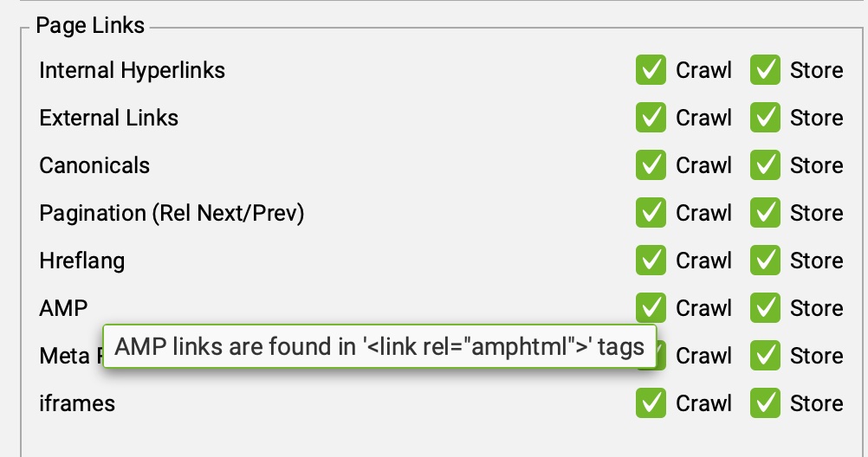Uncheck the Hreflang Store option
The image size is (868, 457).
coord(765,261)
